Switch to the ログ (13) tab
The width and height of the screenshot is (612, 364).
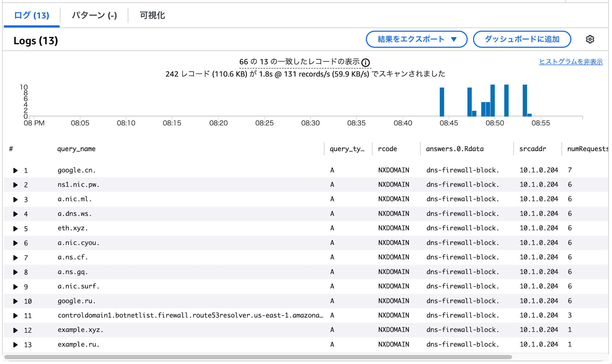(x=32, y=15)
